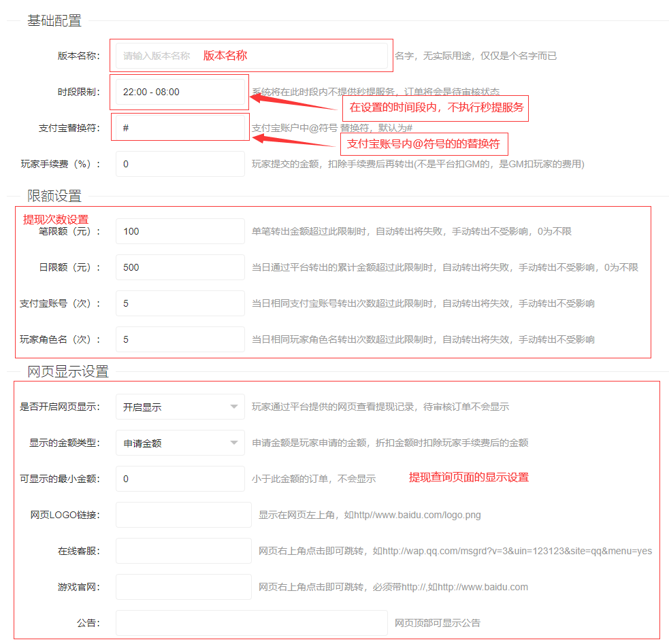Click help text 名字，无实际用途
Screen dimensions: 669x644
(x=476, y=56)
